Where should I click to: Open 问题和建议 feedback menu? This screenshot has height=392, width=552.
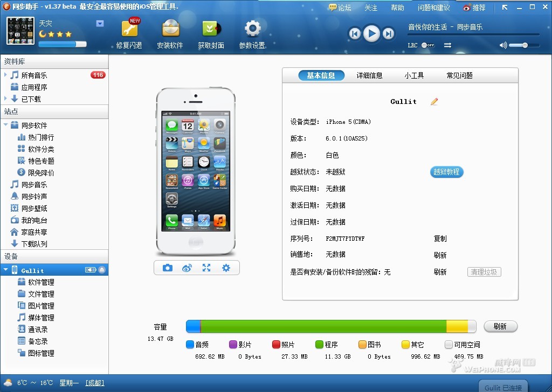(x=434, y=8)
